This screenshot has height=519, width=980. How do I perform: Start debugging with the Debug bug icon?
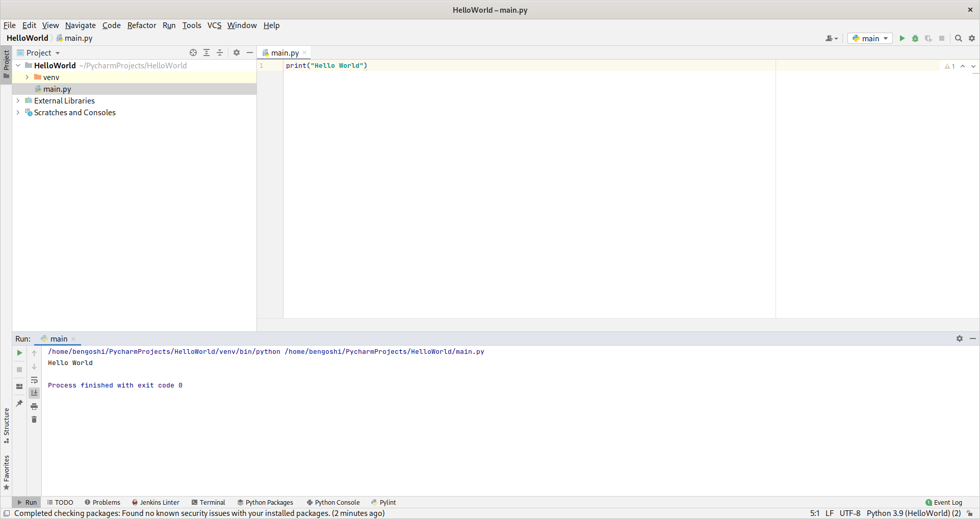pyautogui.click(x=915, y=38)
